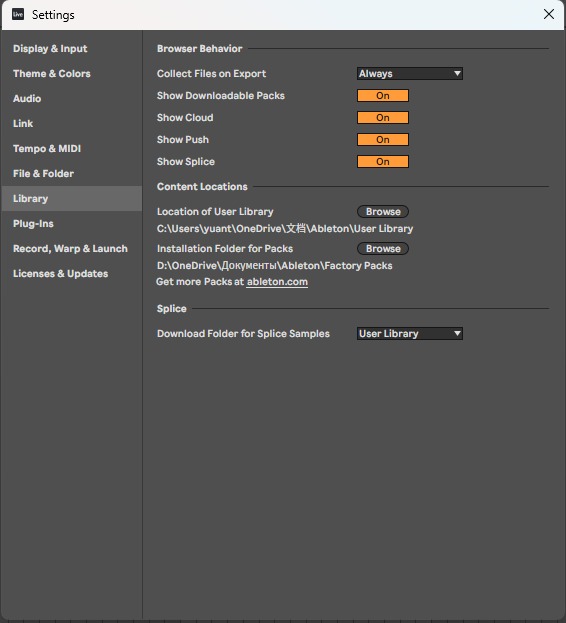
Task: Close the Settings window
Action: [x=549, y=14]
